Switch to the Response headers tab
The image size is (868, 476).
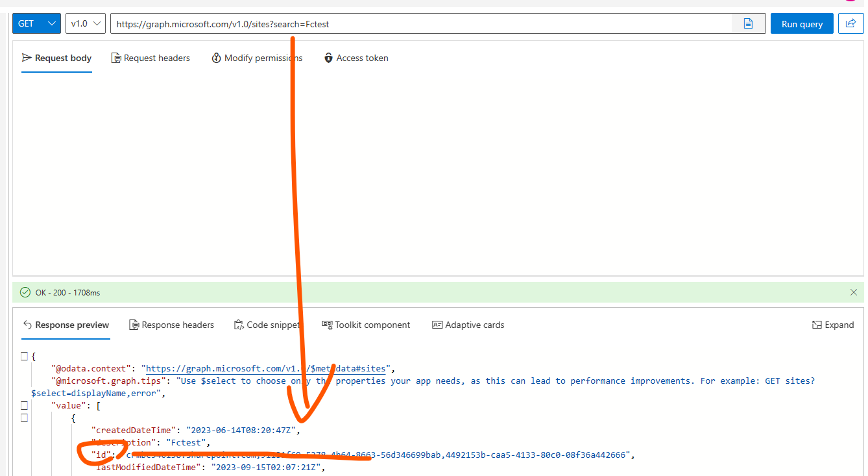click(172, 325)
